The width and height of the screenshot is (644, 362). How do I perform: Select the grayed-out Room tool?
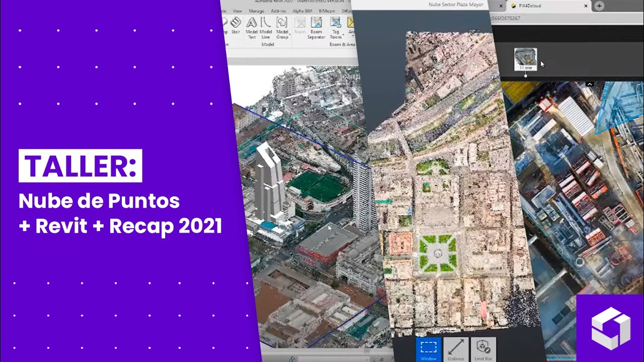[x=300, y=26]
